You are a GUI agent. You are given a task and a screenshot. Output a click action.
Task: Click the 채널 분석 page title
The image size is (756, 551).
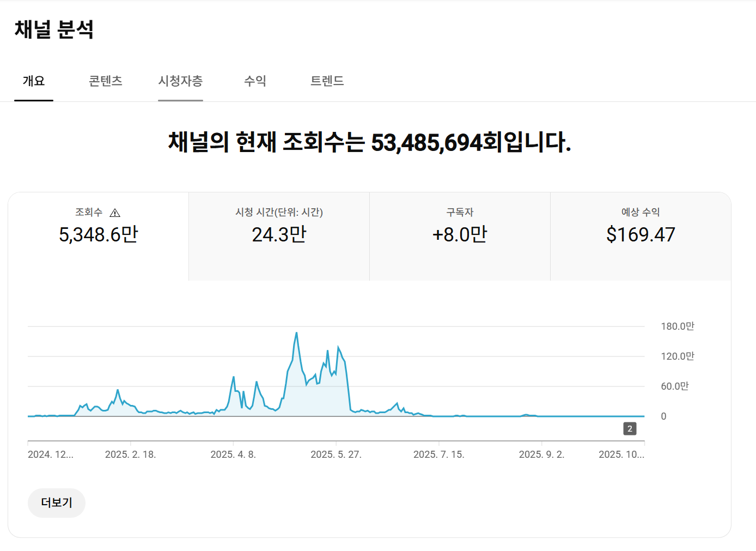[x=54, y=29]
